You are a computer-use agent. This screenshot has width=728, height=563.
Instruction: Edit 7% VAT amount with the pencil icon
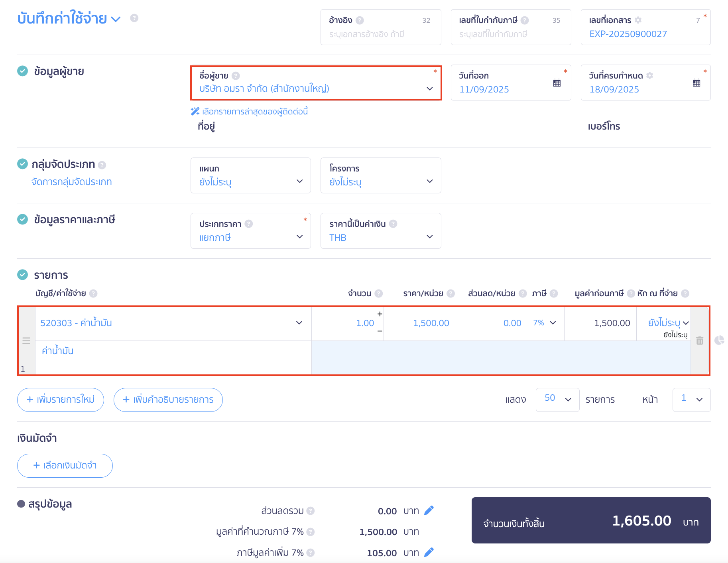(x=429, y=553)
